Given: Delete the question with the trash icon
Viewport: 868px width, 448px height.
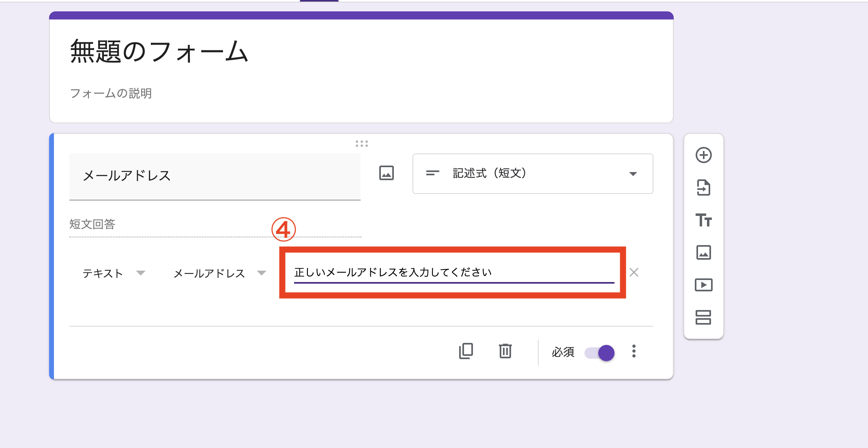Looking at the screenshot, I should tap(505, 351).
